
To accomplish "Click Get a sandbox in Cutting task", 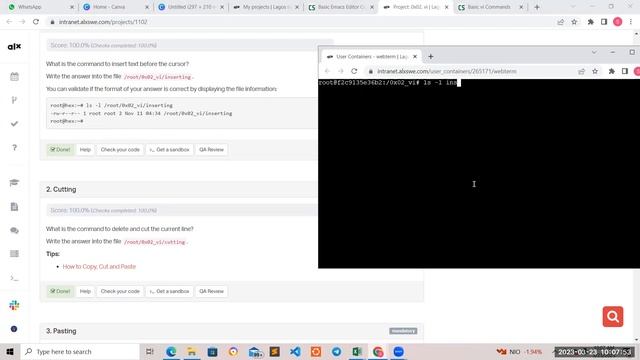I will 169,291.
